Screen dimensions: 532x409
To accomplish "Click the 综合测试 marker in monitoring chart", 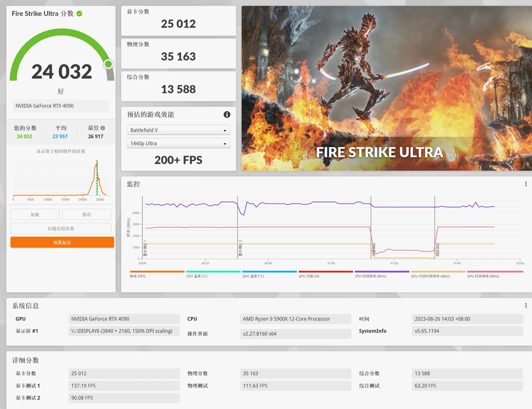I will point(438,250).
